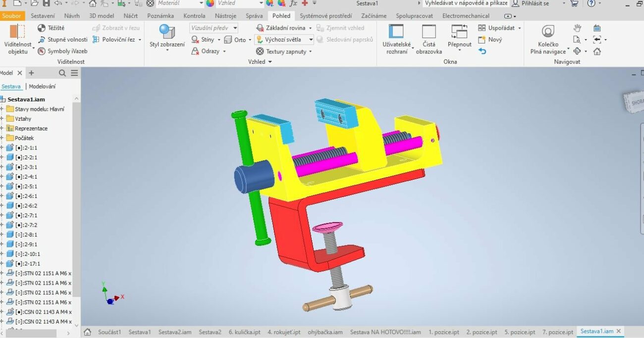Select the Pan hand tool
The image size is (644, 338).
577,28
